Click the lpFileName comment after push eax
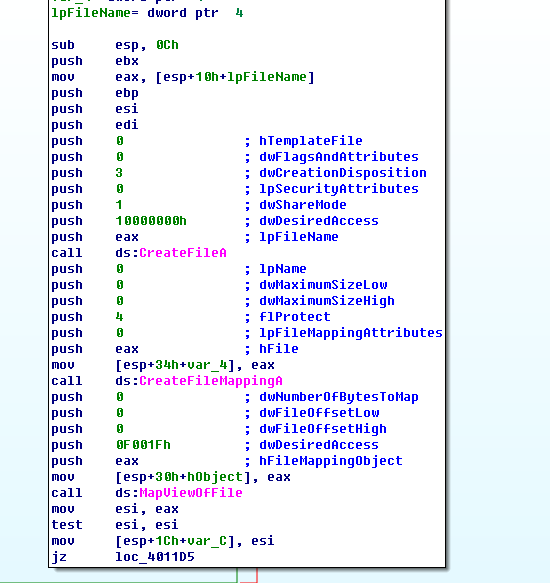Image resolution: width=550 pixels, height=583 pixels. tap(299, 237)
